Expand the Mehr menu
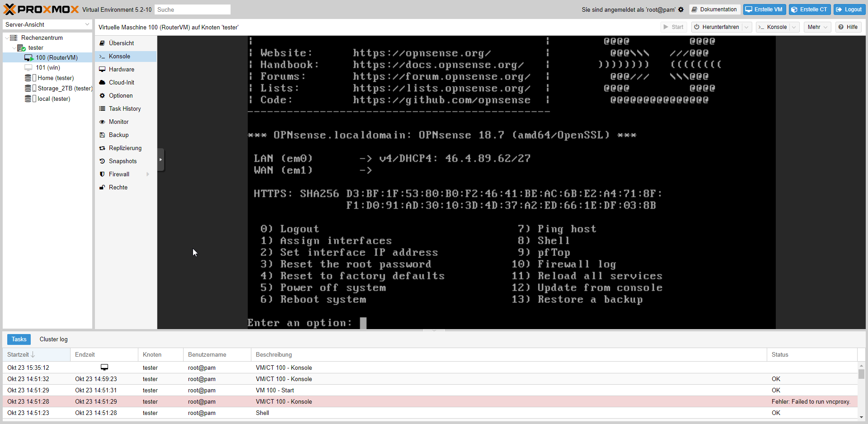The width and height of the screenshot is (868, 424). coord(817,27)
